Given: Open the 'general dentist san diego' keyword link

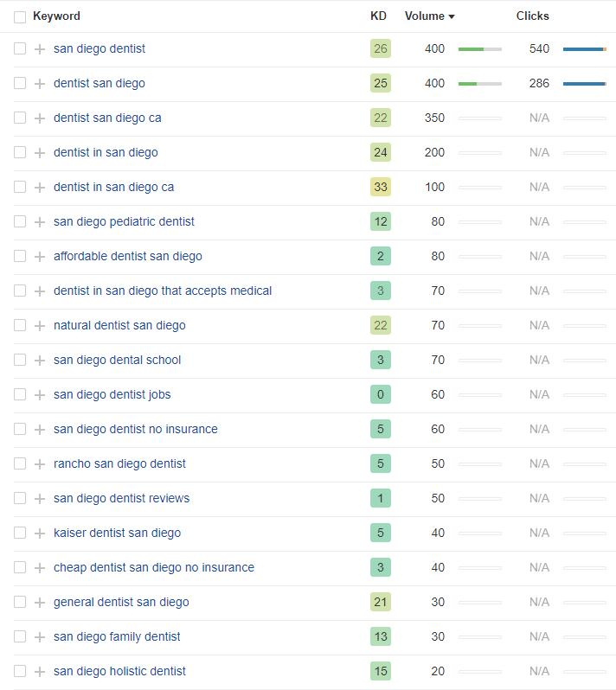Looking at the screenshot, I should click(121, 602).
